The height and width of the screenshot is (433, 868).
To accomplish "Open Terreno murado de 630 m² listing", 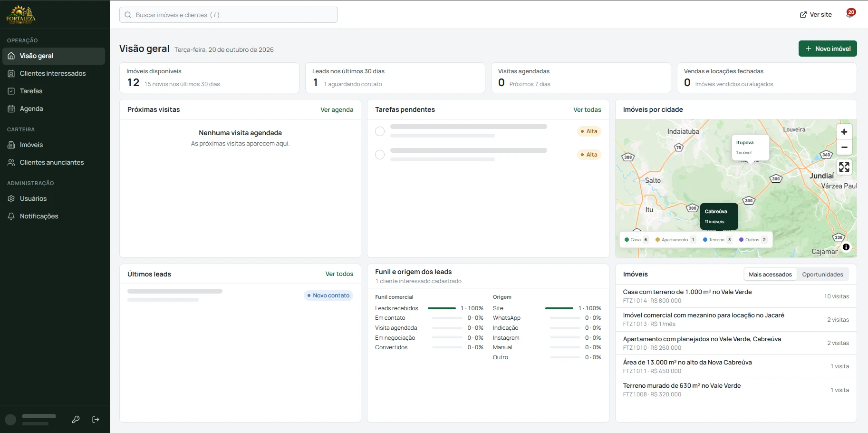I will (x=736, y=390).
